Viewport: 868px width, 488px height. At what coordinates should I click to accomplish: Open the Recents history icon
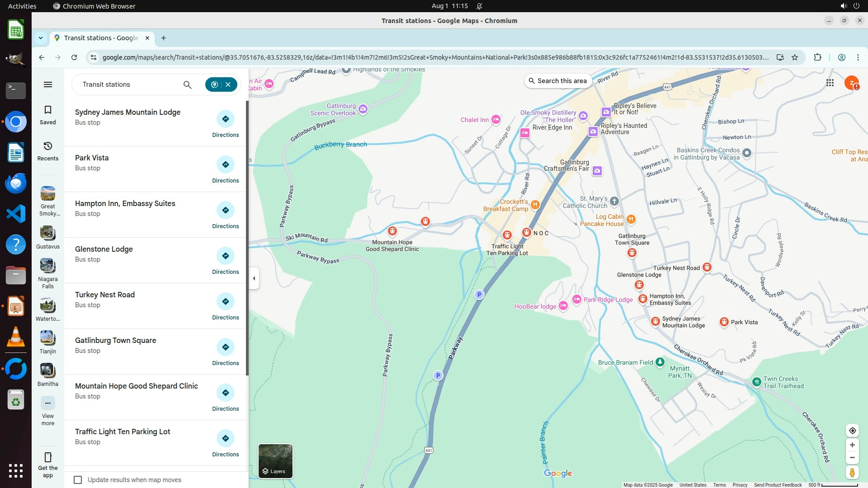coord(47,146)
